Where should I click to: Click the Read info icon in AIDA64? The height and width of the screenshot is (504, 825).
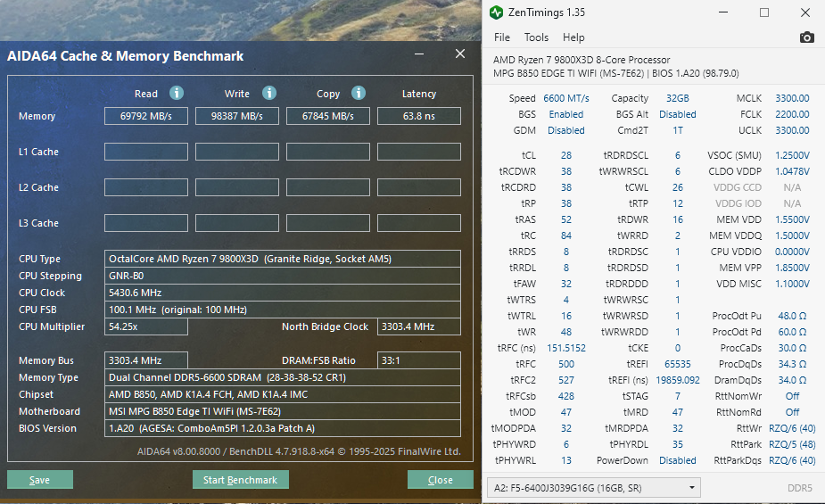pyautogui.click(x=177, y=93)
